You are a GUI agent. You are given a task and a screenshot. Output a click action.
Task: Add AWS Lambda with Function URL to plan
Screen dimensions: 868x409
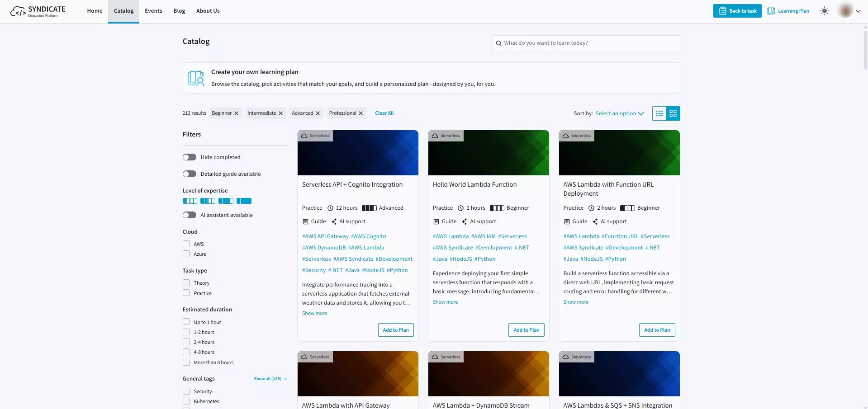click(x=657, y=330)
